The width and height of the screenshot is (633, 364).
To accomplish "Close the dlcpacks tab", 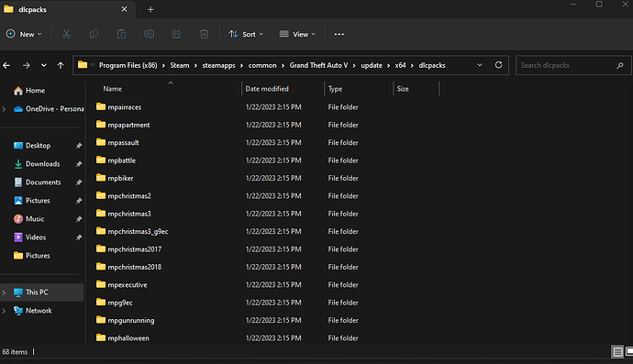I will [x=125, y=9].
